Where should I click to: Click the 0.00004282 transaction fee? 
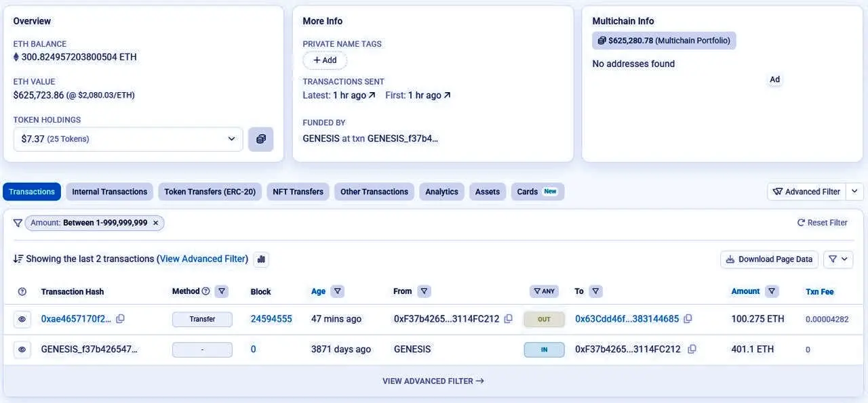click(827, 320)
